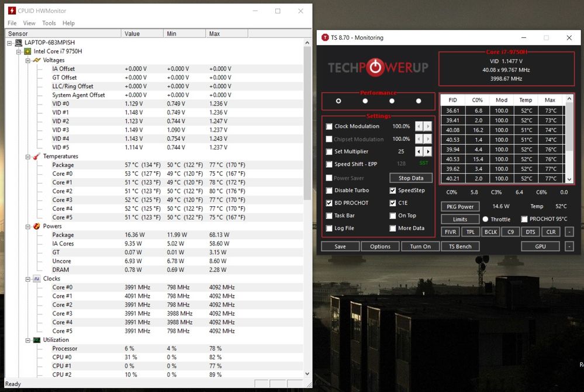Select the second Performance profile radio button
This screenshot has width=584, height=392.
[365, 101]
